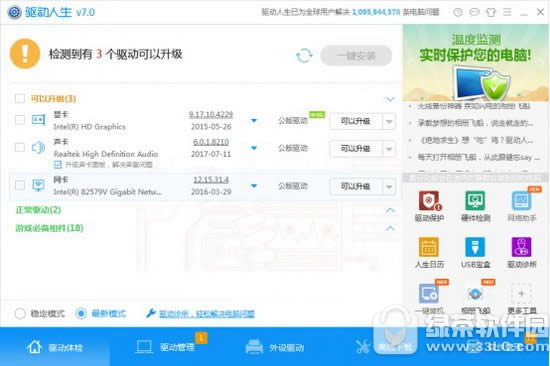
Task: Open 更多工具 more tools
Action: click(x=522, y=299)
